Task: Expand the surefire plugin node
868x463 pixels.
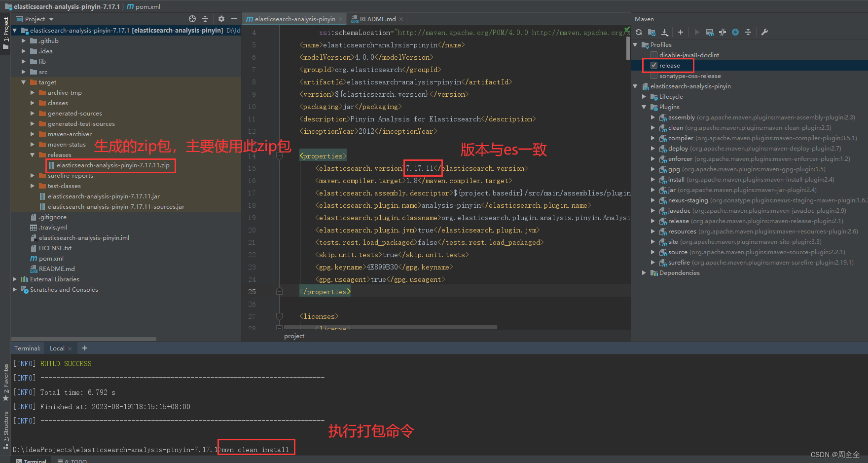Action: (x=653, y=263)
